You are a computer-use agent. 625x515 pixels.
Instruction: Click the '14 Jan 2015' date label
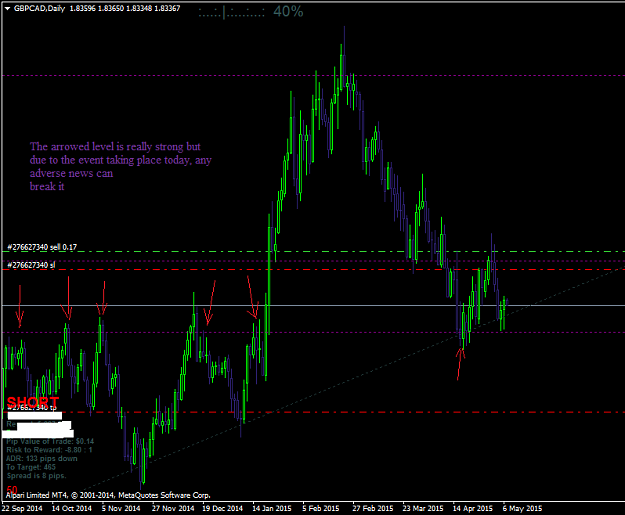pos(272,508)
